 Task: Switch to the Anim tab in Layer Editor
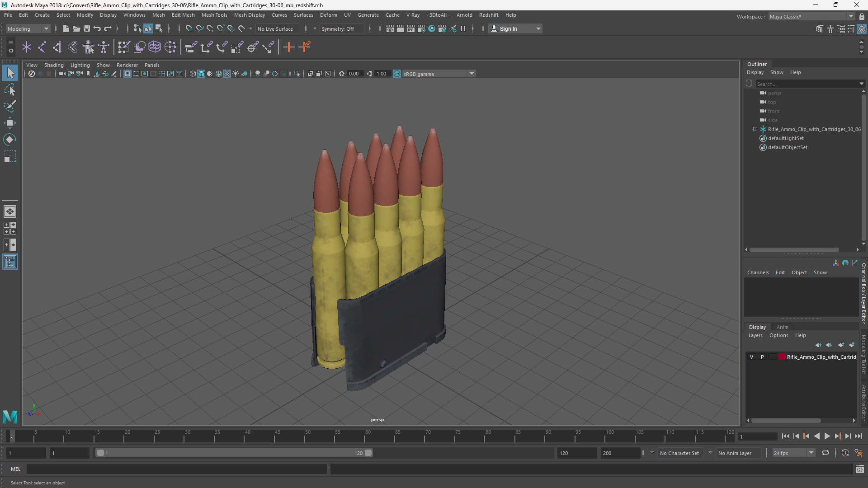click(783, 327)
